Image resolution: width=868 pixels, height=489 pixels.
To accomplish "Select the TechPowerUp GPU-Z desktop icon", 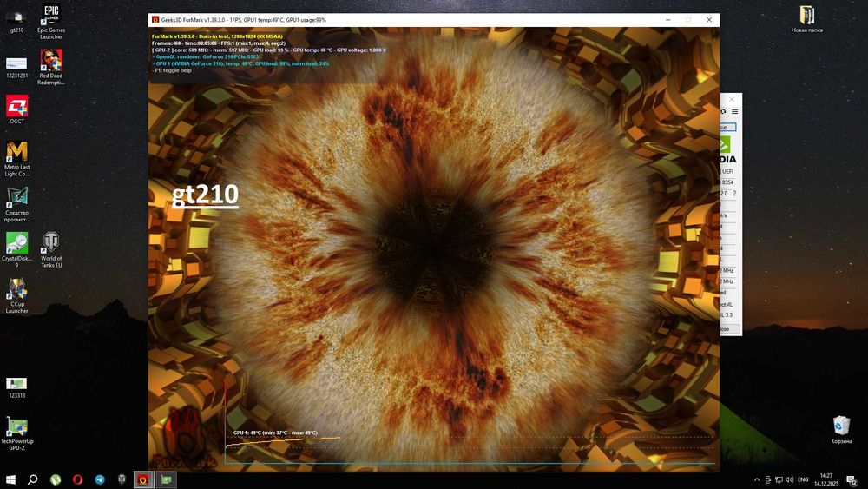I will 16,433.
